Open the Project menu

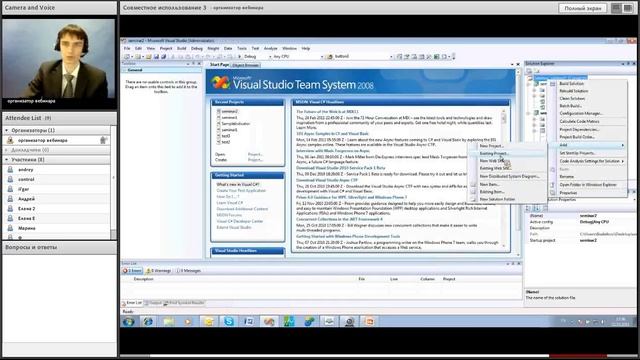coord(166,48)
